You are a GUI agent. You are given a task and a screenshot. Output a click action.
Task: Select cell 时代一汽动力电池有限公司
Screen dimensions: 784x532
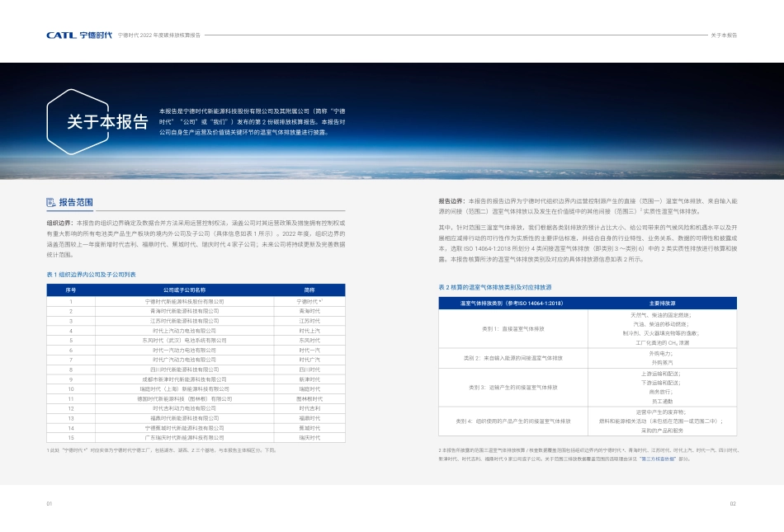[185, 351]
